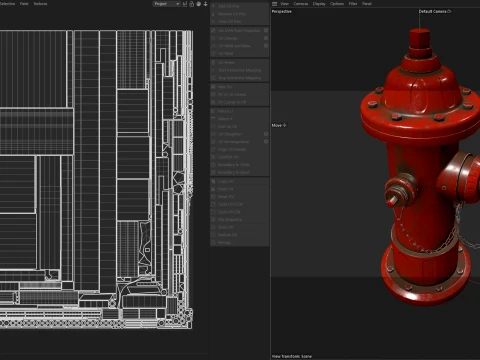Click Boundary to Circle icon
The image size is (480, 360).
click(214, 165)
